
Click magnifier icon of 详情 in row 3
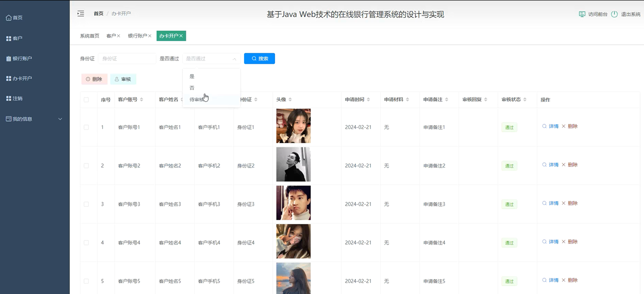544,203
